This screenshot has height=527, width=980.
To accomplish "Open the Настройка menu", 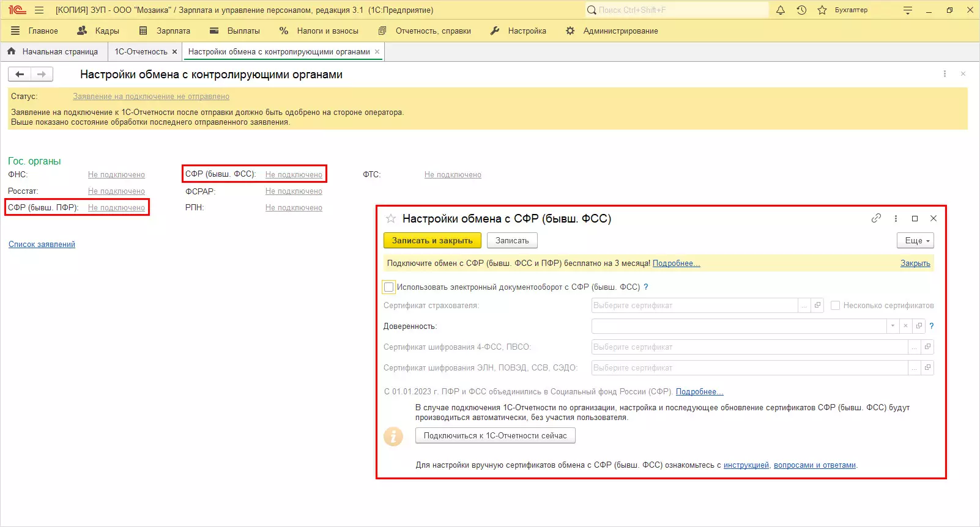I will coord(518,31).
